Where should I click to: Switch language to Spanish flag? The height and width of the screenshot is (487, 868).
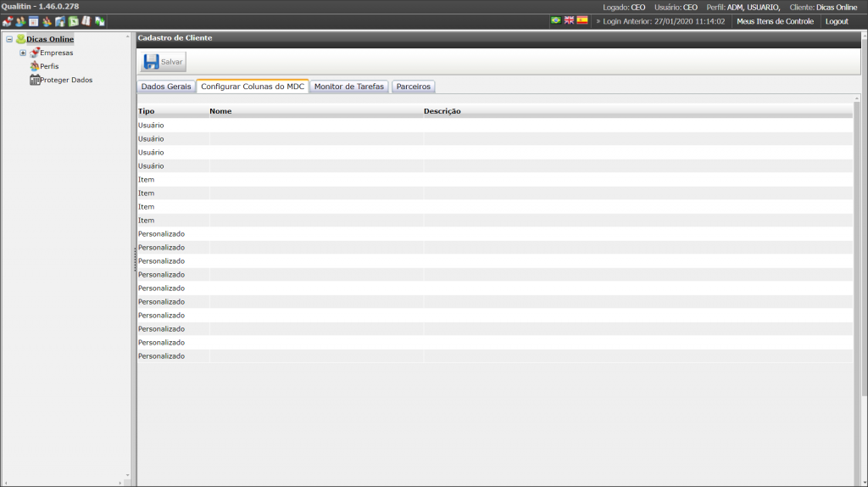[x=582, y=20]
